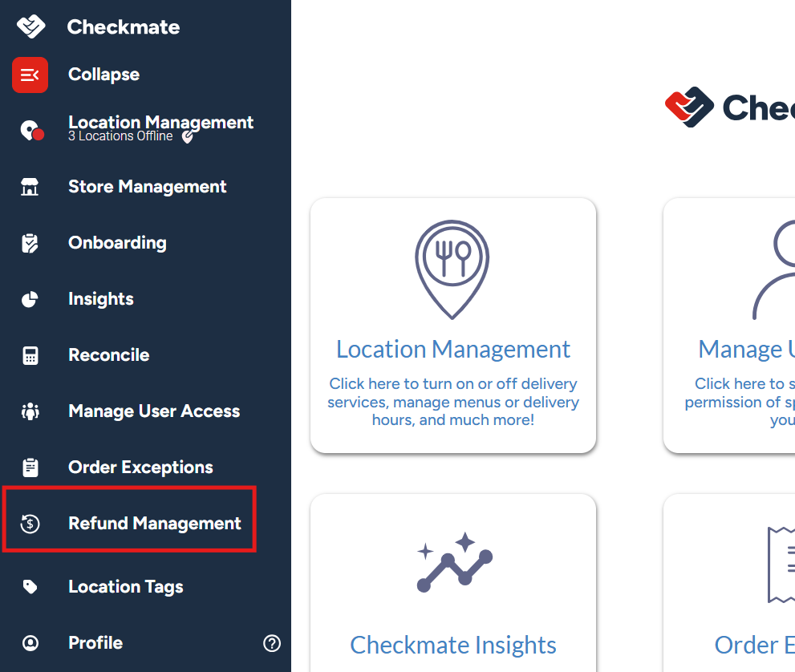Open the Manage Users card title
The width and height of the screenshot is (795, 672).
click(x=746, y=349)
